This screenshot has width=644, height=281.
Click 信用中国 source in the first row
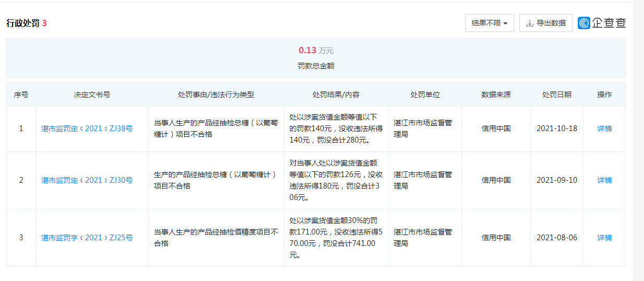(496, 128)
